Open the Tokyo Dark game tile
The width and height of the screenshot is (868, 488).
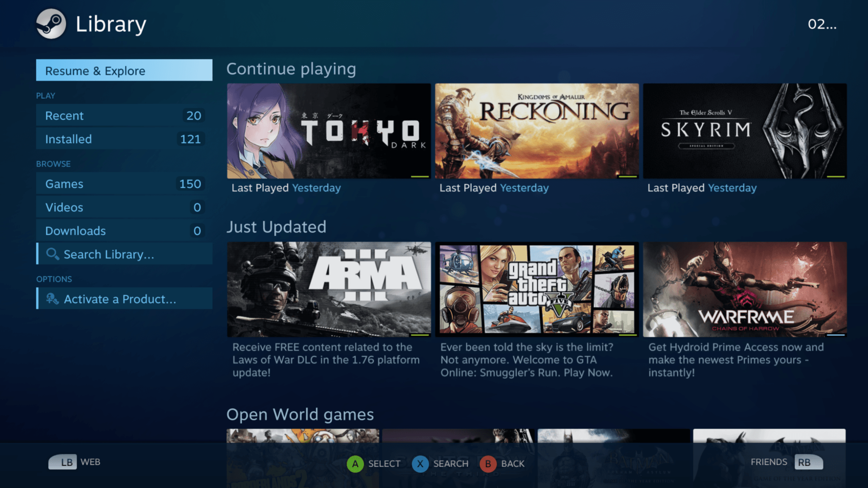pyautogui.click(x=329, y=131)
